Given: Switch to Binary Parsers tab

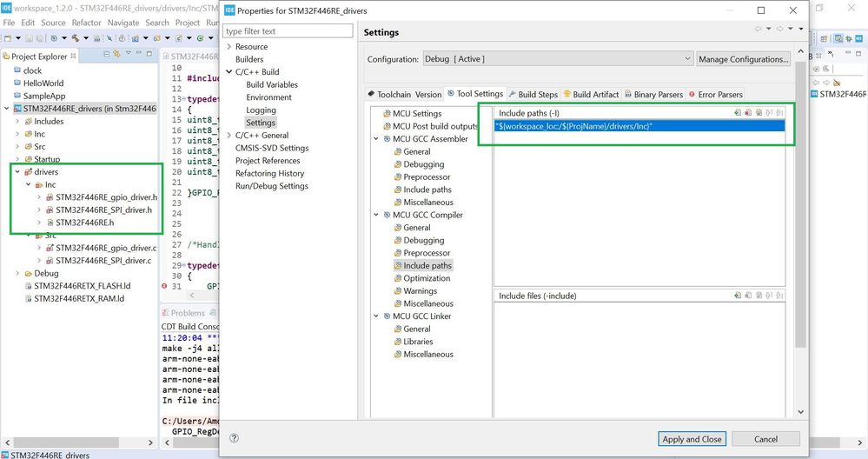Looking at the screenshot, I should [x=653, y=95].
